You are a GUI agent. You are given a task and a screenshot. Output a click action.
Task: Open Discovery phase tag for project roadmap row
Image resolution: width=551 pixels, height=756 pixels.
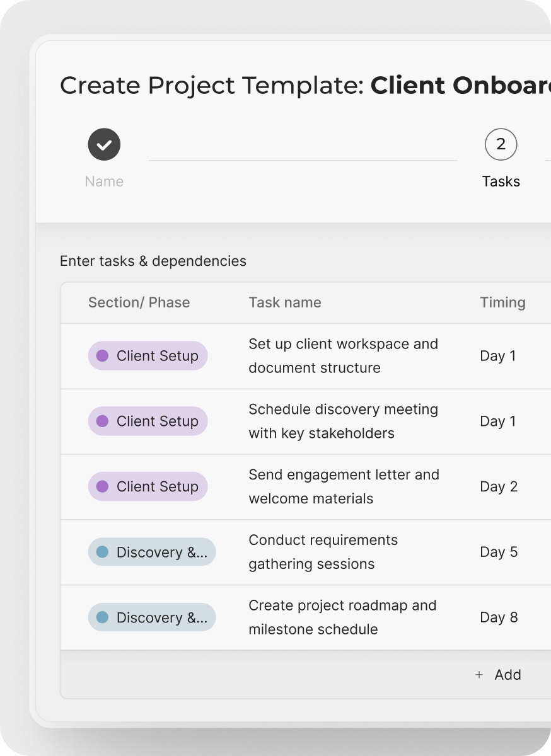tap(152, 618)
